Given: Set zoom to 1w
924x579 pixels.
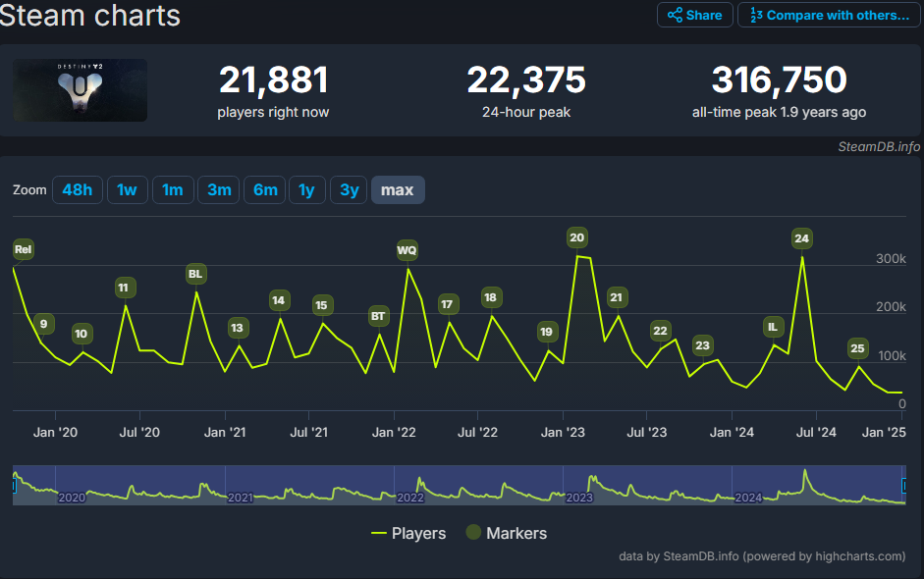Looking at the screenshot, I should (128, 190).
